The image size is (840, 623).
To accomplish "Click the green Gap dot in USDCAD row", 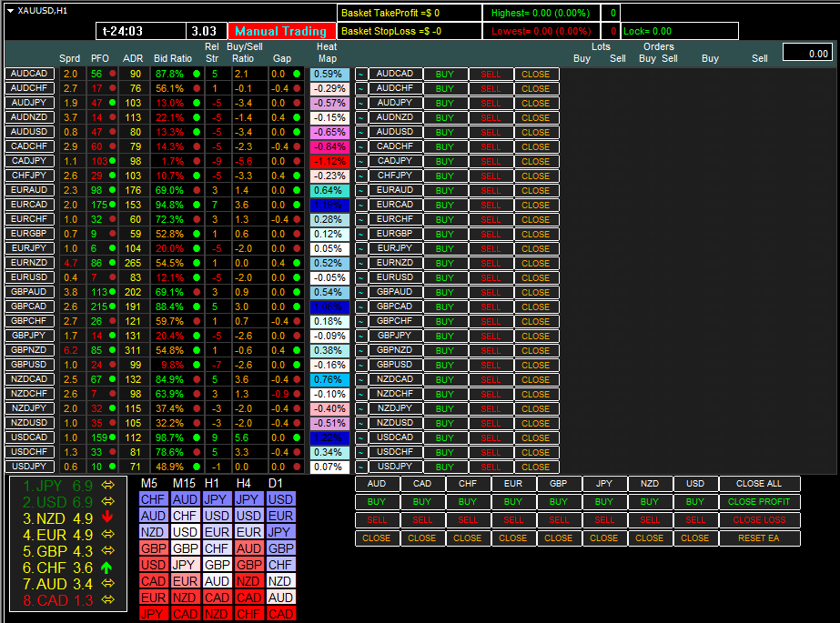I will [297, 437].
